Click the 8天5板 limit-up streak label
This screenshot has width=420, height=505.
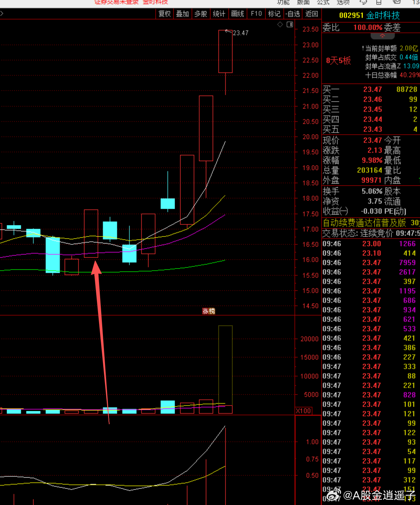click(338, 61)
